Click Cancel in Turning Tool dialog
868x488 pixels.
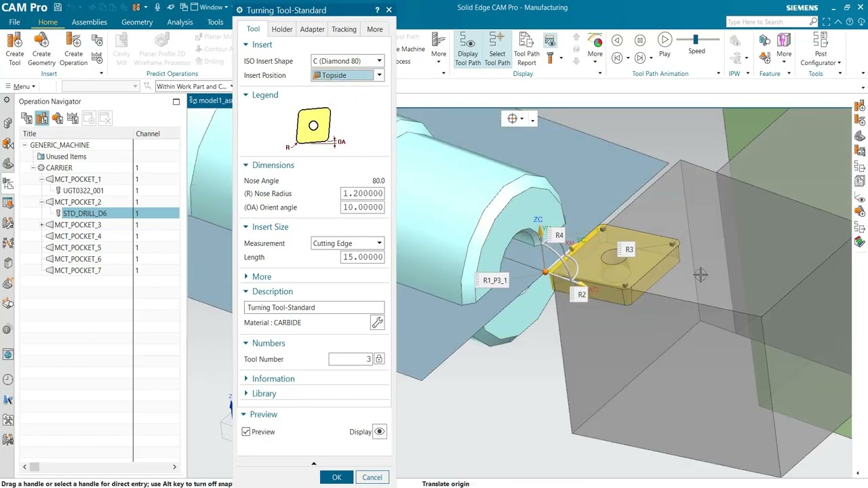[372, 477]
